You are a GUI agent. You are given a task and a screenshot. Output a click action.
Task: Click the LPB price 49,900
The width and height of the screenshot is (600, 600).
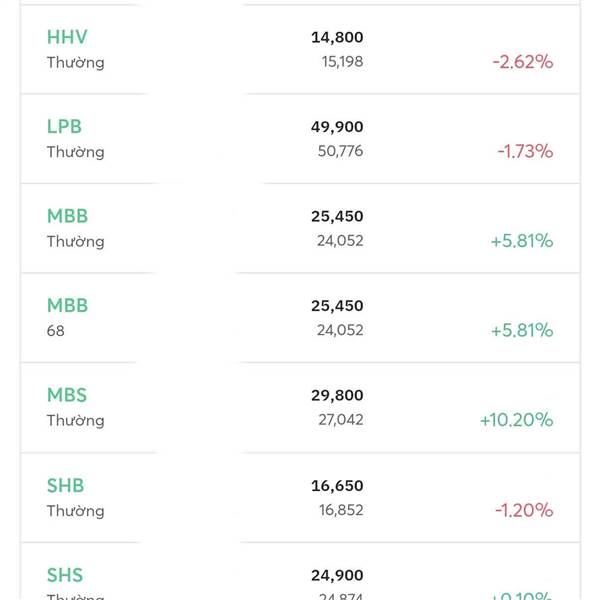(x=337, y=127)
